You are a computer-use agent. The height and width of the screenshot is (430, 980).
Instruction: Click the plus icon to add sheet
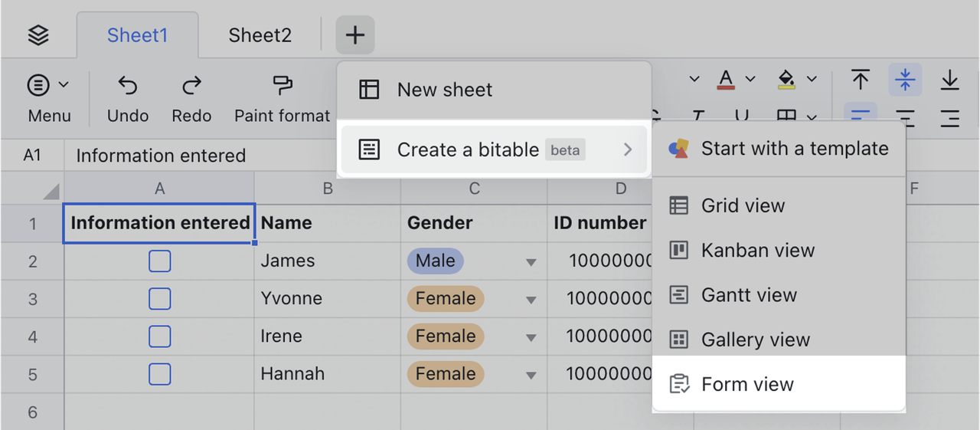(355, 34)
